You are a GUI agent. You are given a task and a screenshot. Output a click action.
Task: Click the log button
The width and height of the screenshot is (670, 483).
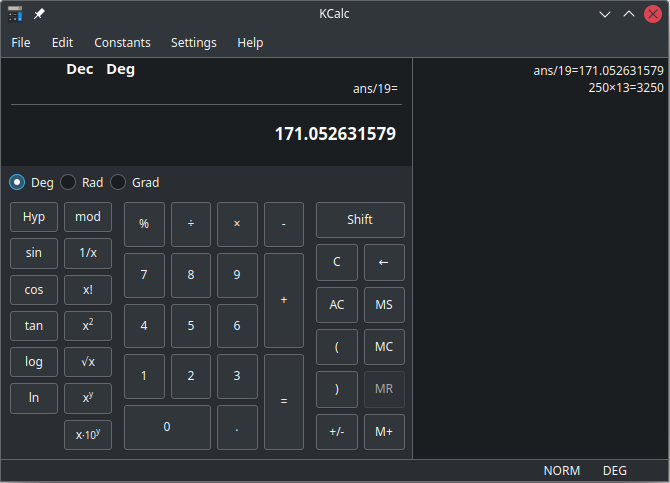(34, 362)
